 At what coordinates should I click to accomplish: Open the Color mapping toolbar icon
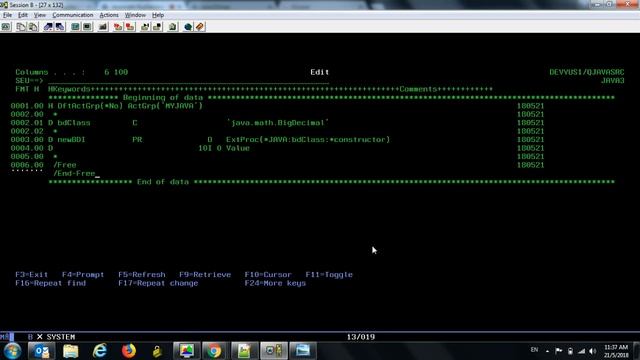[87, 27]
